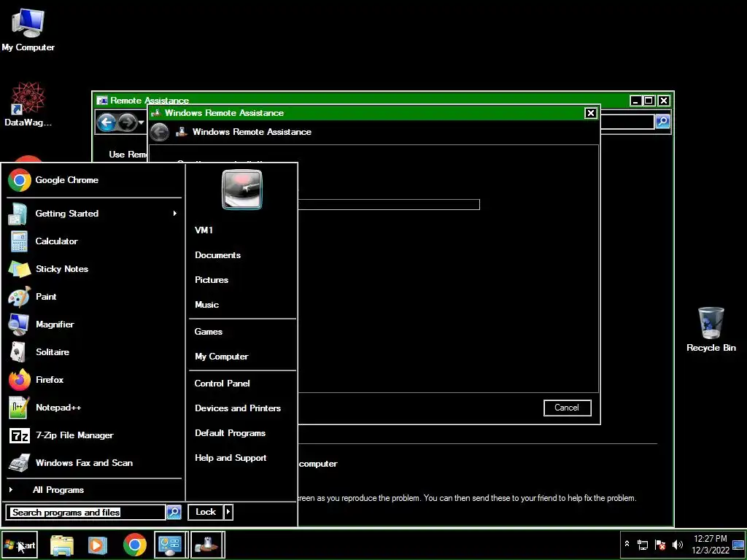Click inside Search programs and files box
The height and width of the screenshot is (560, 747).
pos(86,513)
